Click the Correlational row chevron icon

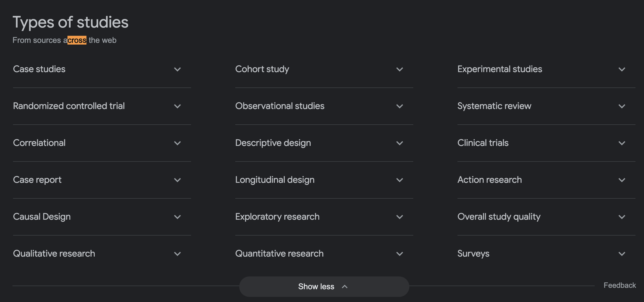[177, 143]
